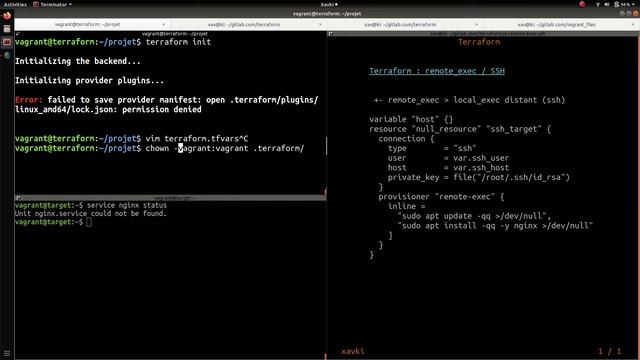Click the 'terraform init' command text
The height and width of the screenshot is (360, 640).
coord(178,42)
